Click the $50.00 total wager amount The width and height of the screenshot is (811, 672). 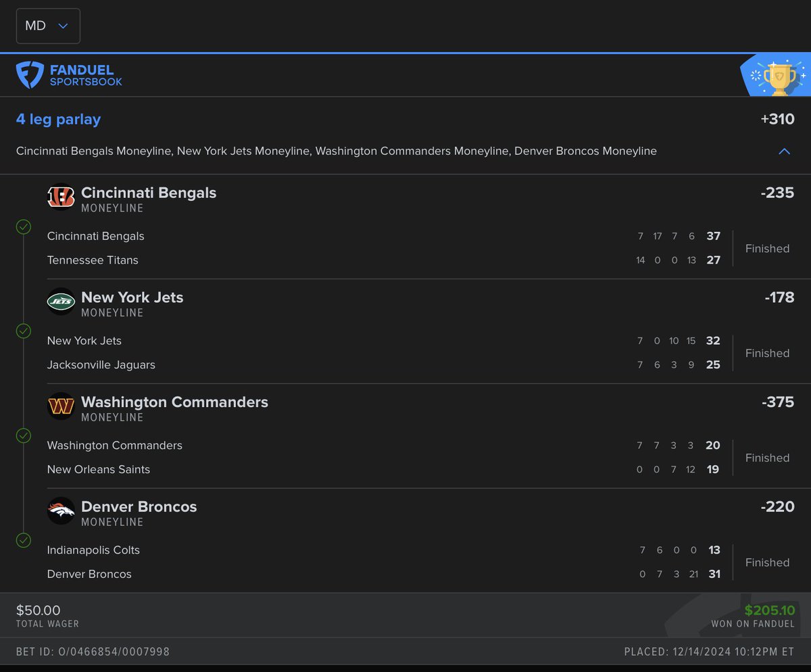pos(38,610)
